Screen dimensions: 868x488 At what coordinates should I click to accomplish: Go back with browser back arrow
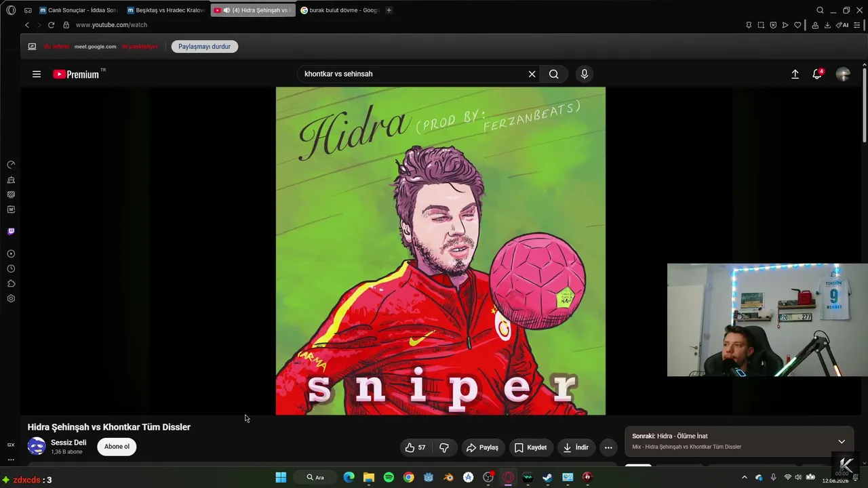pos(27,25)
